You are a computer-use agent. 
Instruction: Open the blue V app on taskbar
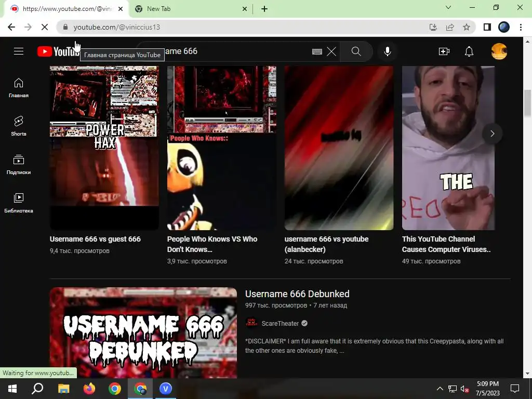166,389
